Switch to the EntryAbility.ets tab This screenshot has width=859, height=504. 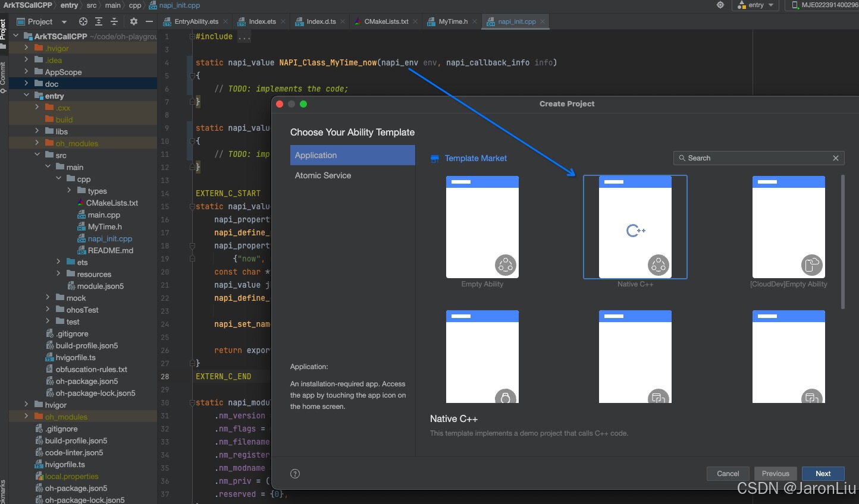[196, 21]
